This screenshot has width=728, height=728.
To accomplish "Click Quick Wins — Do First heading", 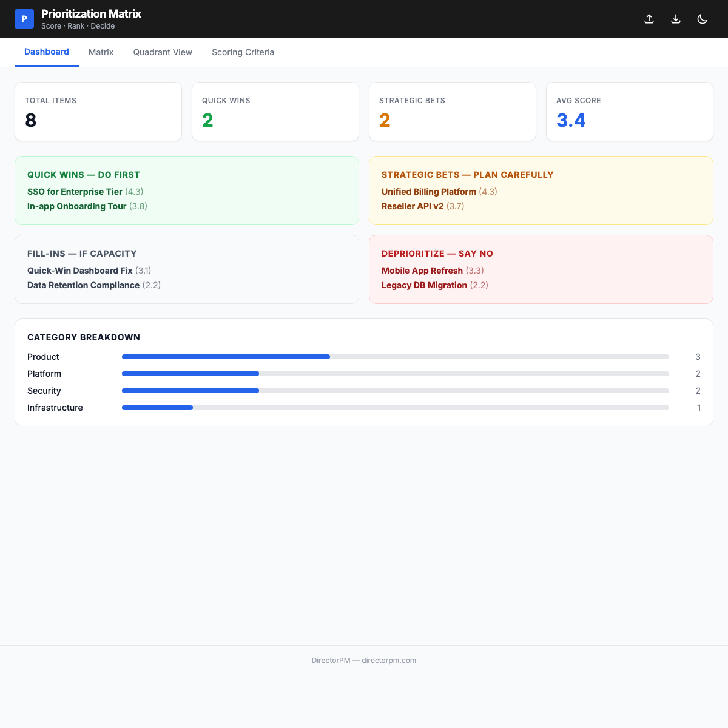I will click(x=84, y=175).
